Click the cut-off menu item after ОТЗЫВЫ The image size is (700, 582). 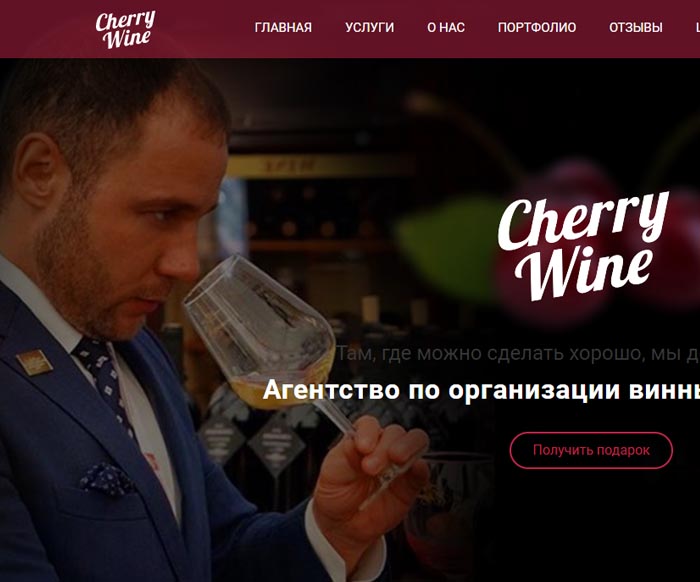[697, 28]
